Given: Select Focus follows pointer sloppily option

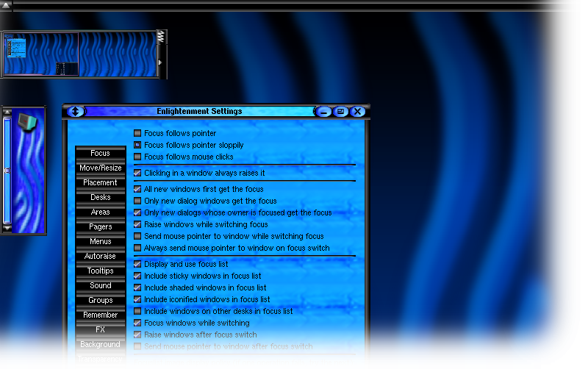Looking at the screenshot, I should 137,145.
